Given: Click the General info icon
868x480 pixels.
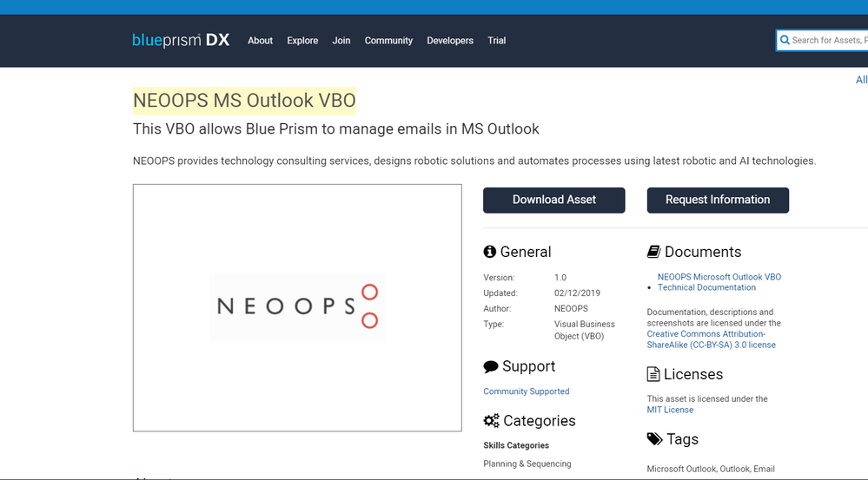Looking at the screenshot, I should [489, 252].
